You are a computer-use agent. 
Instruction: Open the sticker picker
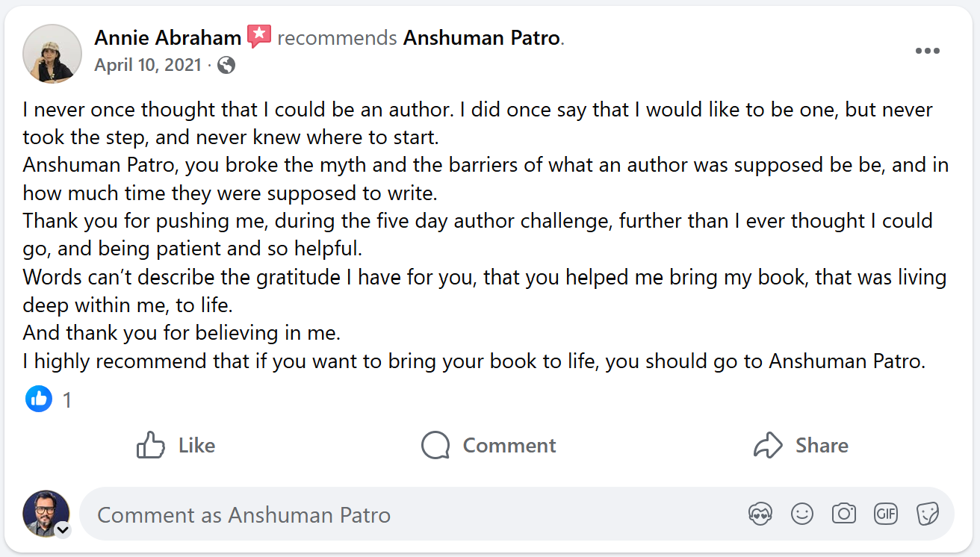[x=928, y=514]
